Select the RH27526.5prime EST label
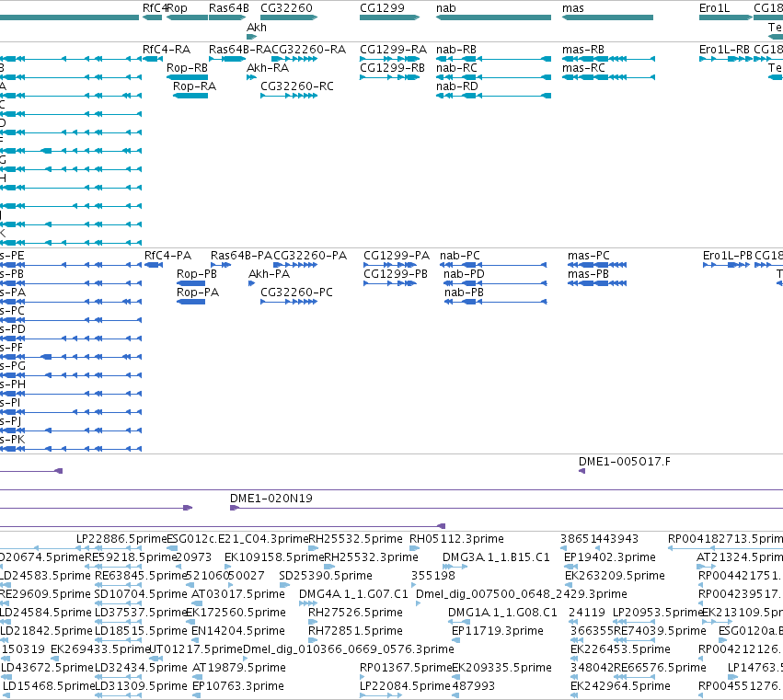This screenshot has height=700, width=783. click(355, 613)
